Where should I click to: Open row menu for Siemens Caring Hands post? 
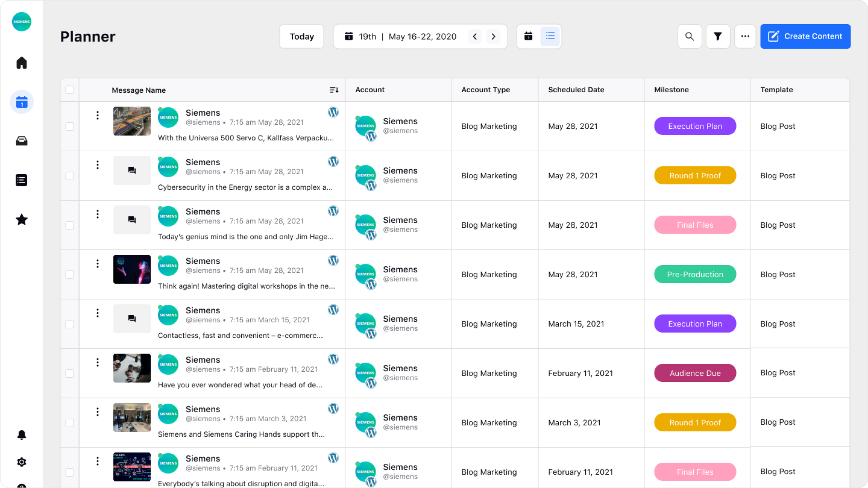(98, 412)
